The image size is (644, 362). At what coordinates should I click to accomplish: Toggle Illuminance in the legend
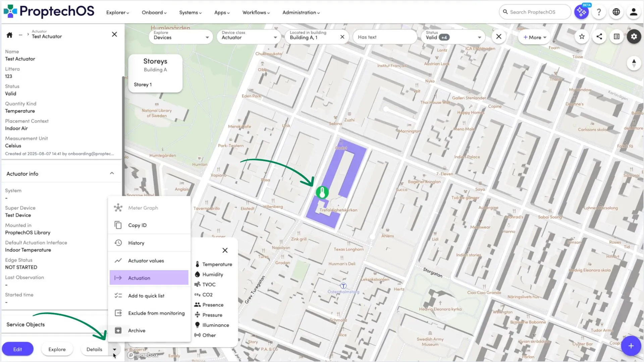[x=212, y=325]
